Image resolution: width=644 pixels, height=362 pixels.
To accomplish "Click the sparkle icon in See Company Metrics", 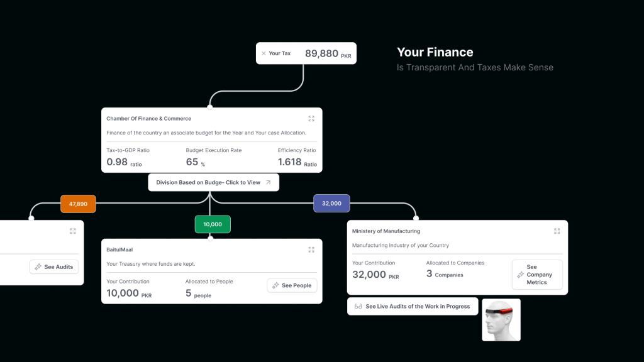I will [520, 275].
